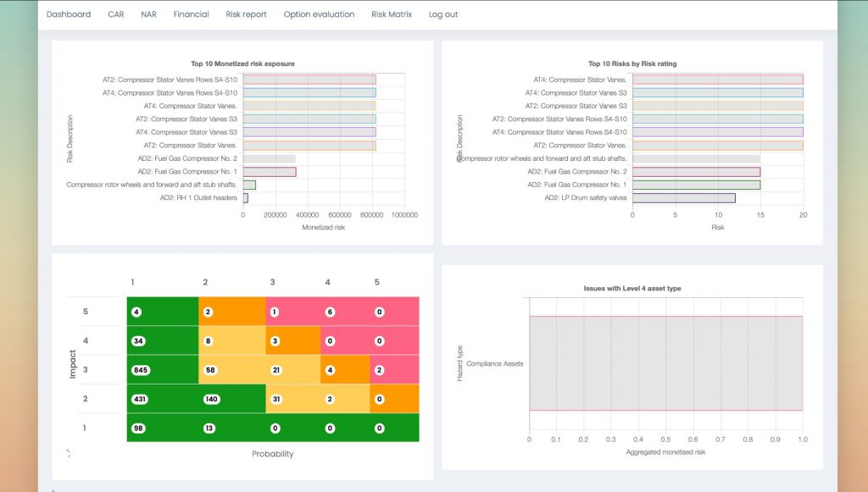Navigate to Option evaluation

[319, 14]
